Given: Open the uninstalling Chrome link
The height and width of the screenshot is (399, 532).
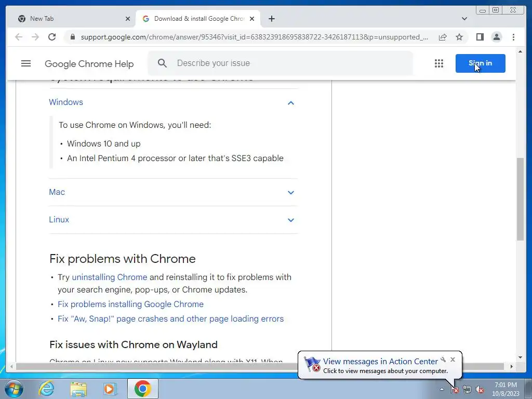Looking at the screenshot, I should pos(110,277).
